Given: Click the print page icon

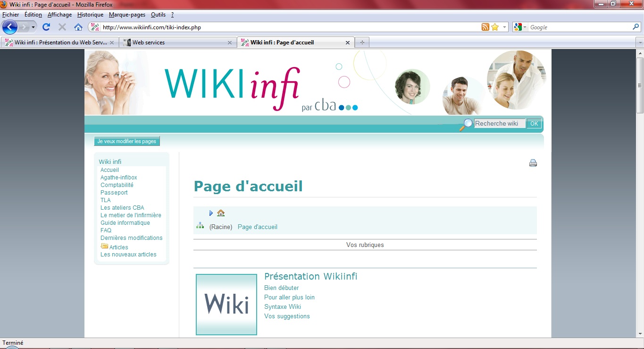Looking at the screenshot, I should click(x=533, y=163).
